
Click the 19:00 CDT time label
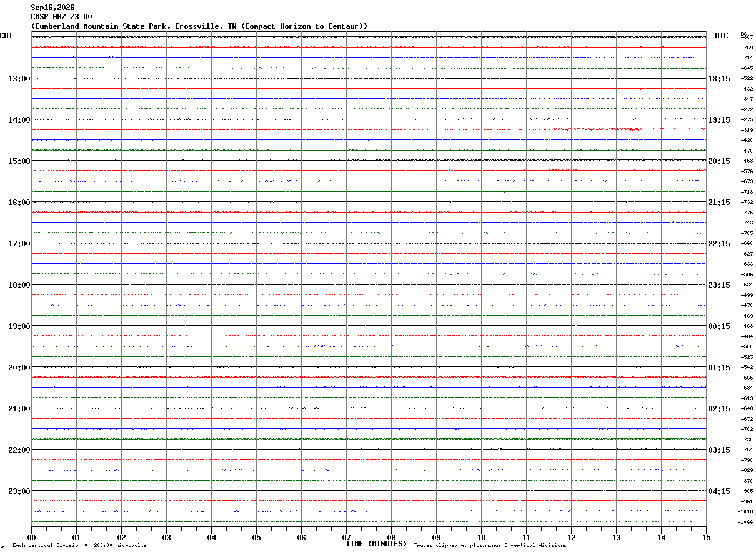click(19, 326)
